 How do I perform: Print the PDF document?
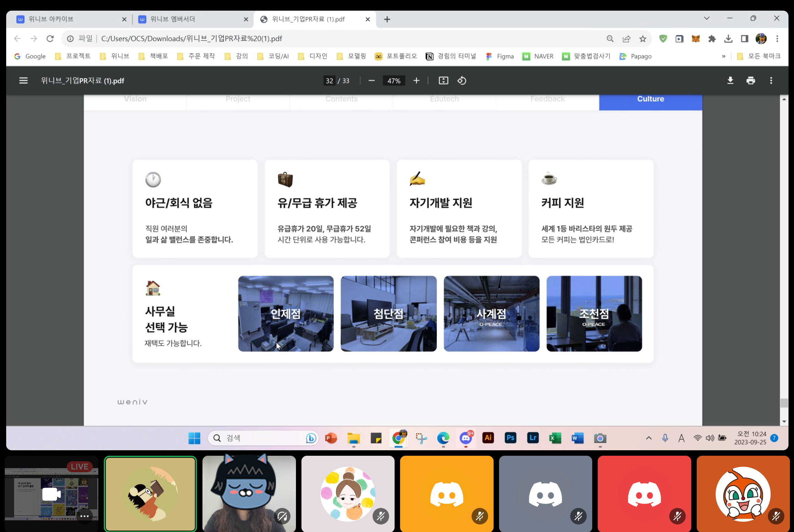pyautogui.click(x=751, y=81)
